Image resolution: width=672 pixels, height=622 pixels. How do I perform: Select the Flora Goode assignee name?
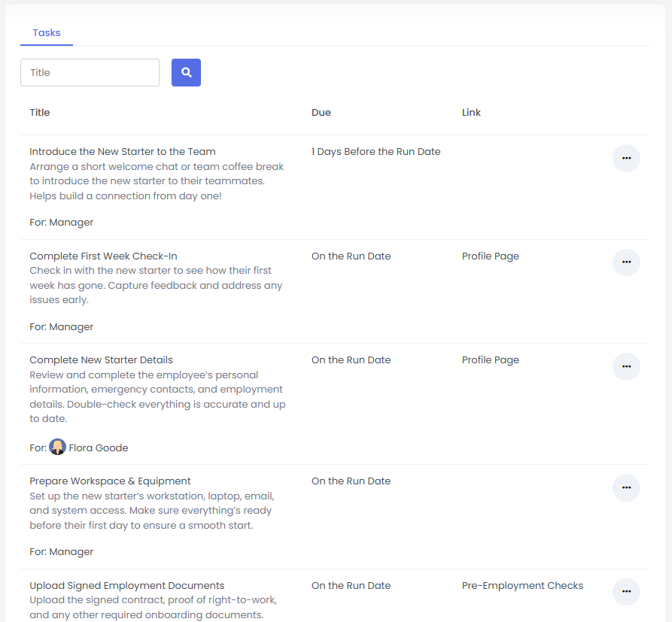pos(99,447)
